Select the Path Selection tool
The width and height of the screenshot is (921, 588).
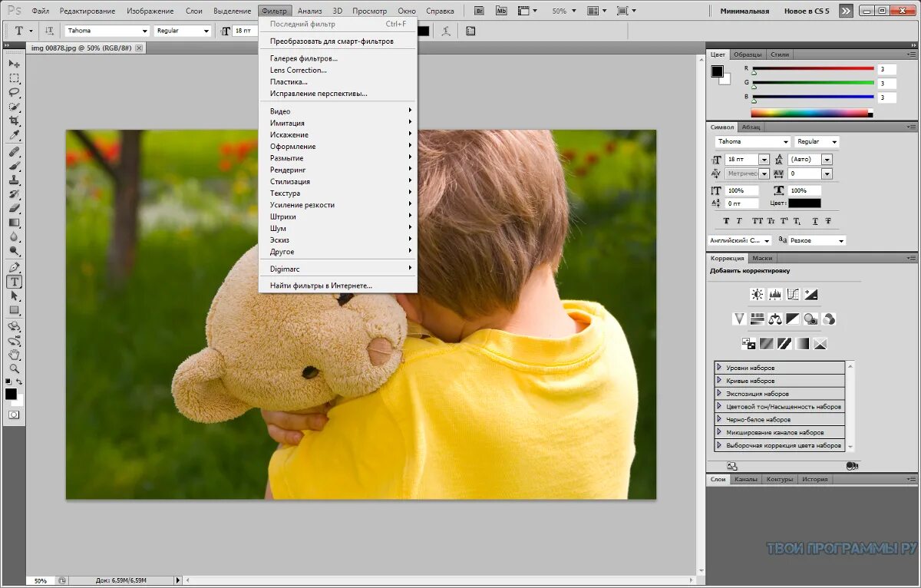[x=14, y=296]
